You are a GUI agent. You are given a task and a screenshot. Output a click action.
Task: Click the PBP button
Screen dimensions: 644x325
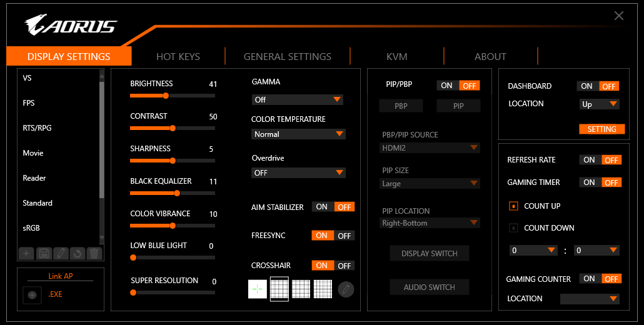click(401, 106)
